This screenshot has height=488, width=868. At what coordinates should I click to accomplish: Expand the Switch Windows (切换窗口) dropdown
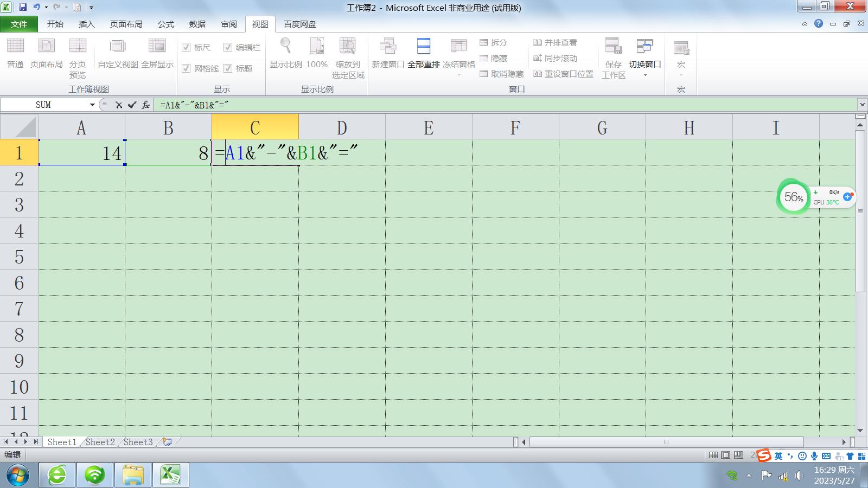coord(644,75)
